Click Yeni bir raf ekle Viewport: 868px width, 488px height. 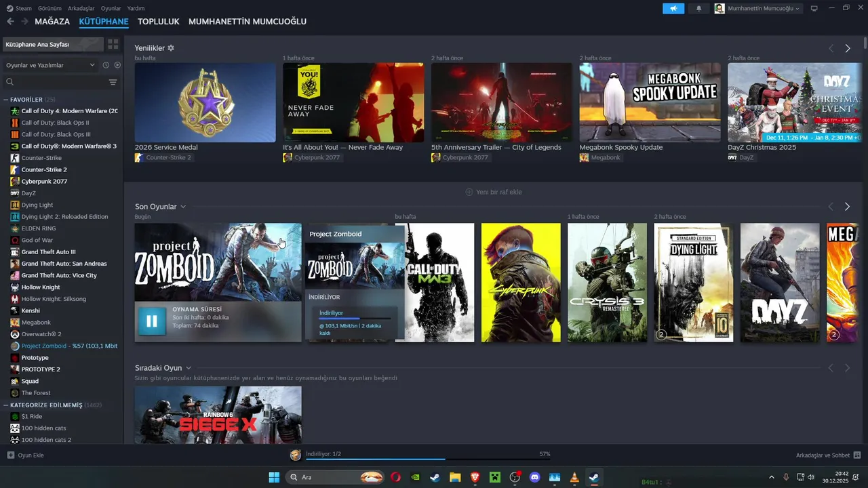pyautogui.click(x=494, y=192)
